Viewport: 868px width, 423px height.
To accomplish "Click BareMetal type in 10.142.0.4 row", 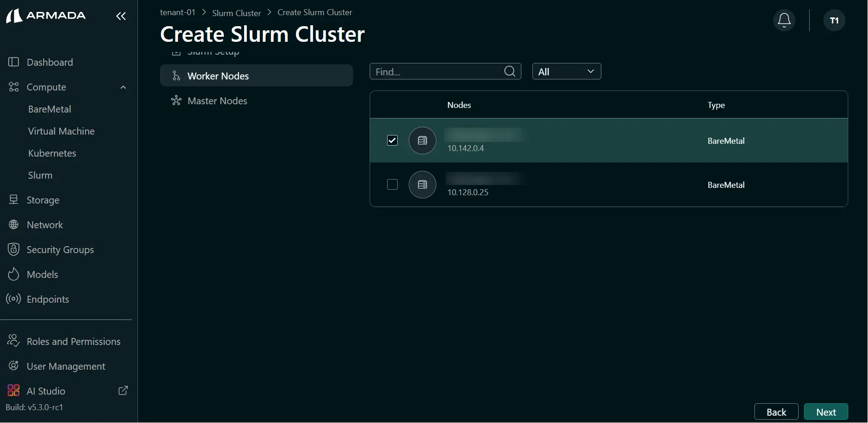I will click(726, 141).
